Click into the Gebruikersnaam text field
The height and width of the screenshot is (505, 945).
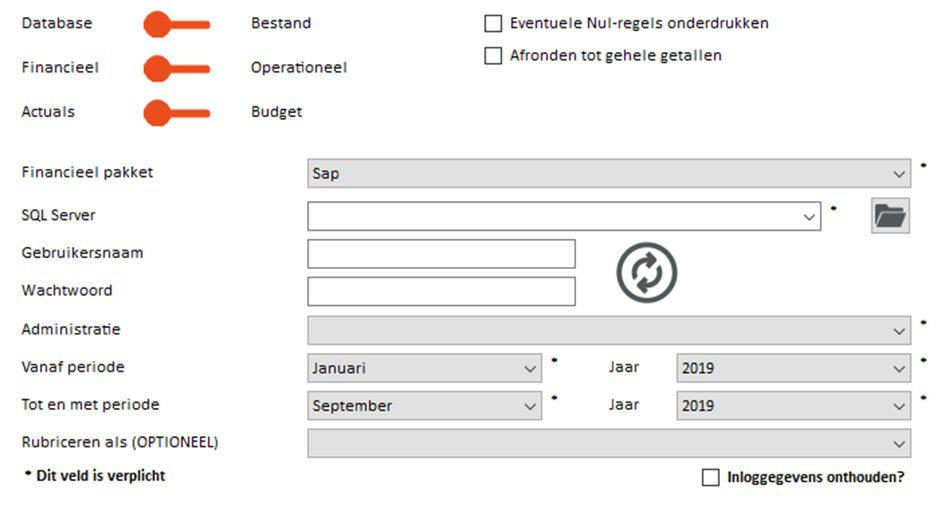click(x=441, y=254)
